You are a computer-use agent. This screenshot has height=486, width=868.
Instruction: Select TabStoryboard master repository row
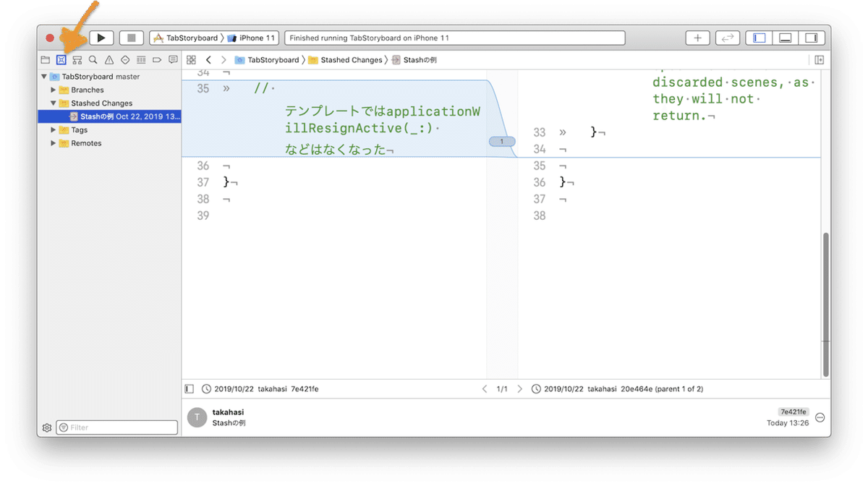[109, 77]
